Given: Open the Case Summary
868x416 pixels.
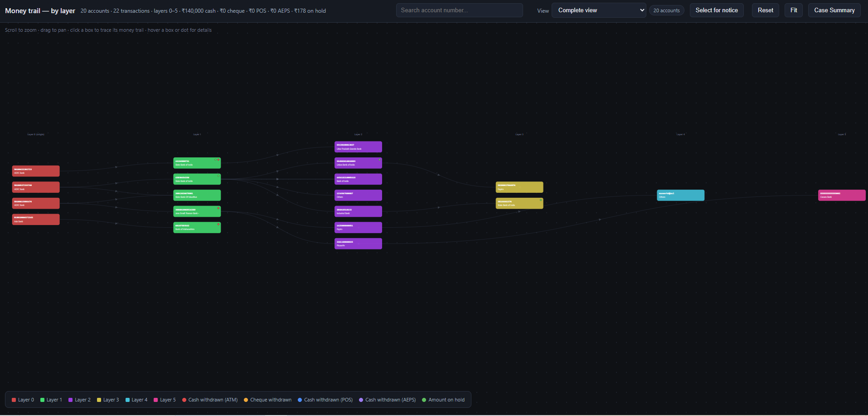Looking at the screenshot, I should (834, 10).
